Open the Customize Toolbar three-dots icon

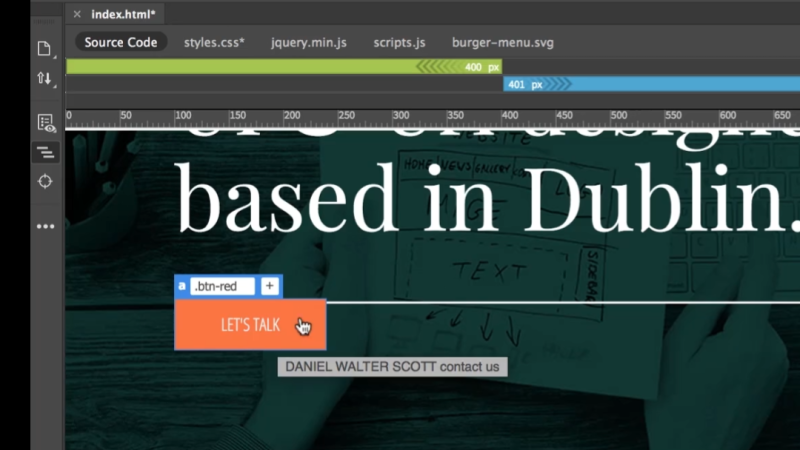[45, 226]
